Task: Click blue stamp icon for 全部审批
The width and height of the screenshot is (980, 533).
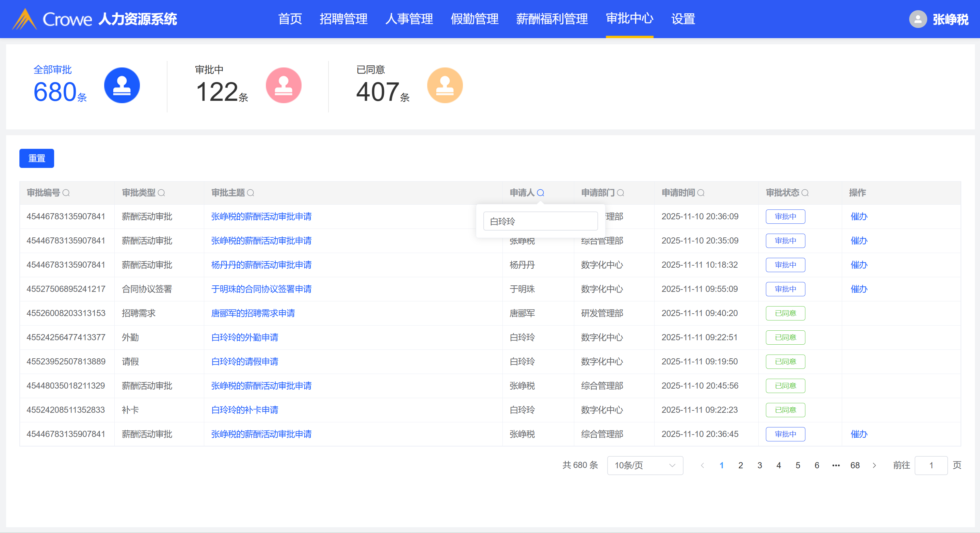Action: [122, 85]
